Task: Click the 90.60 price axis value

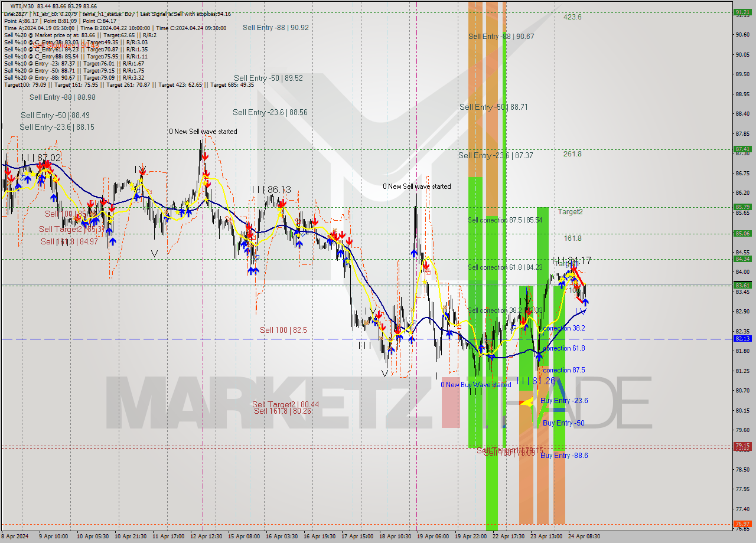Action: 742,35
